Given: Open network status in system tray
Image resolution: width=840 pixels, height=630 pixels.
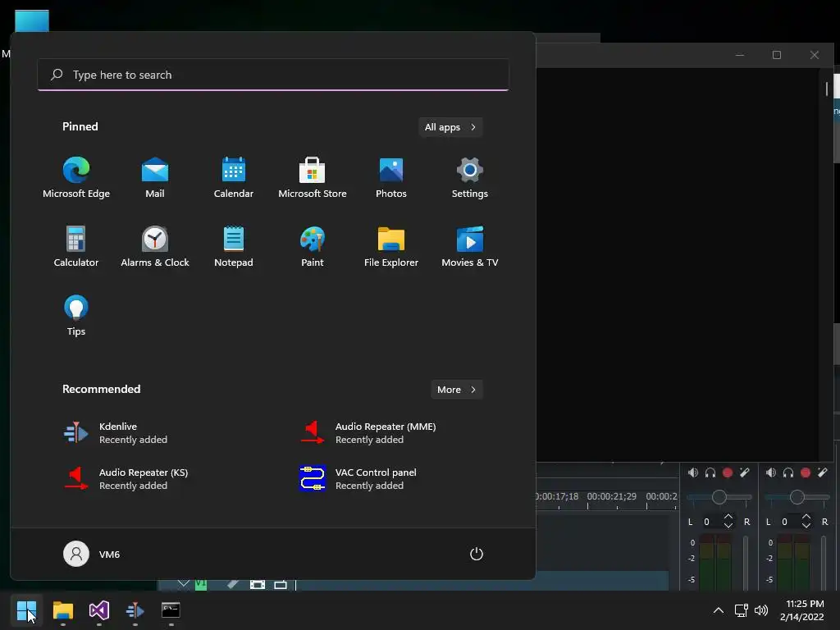Looking at the screenshot, I should (742, 610).
